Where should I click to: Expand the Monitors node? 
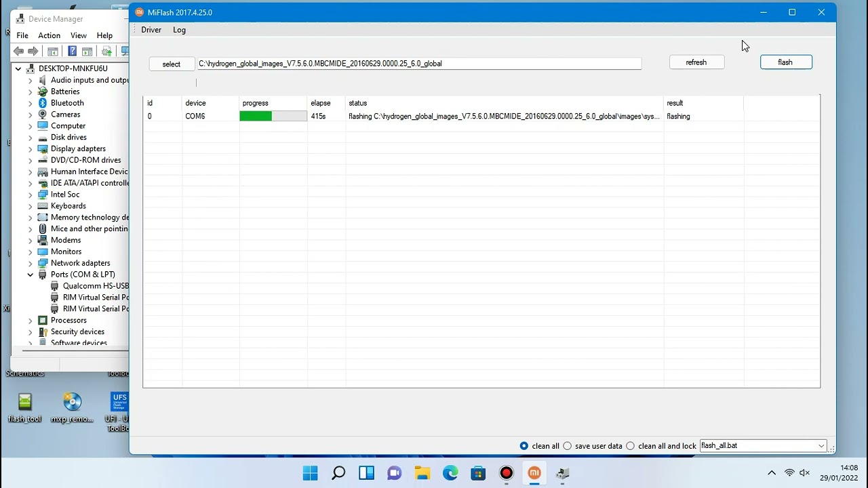[x=31, y=251]
